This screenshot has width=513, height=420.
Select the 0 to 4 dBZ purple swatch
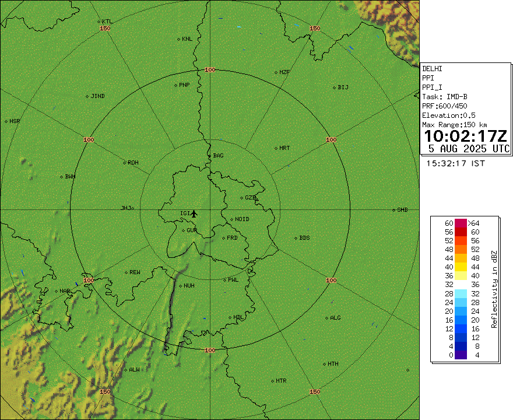coord(461,355)
